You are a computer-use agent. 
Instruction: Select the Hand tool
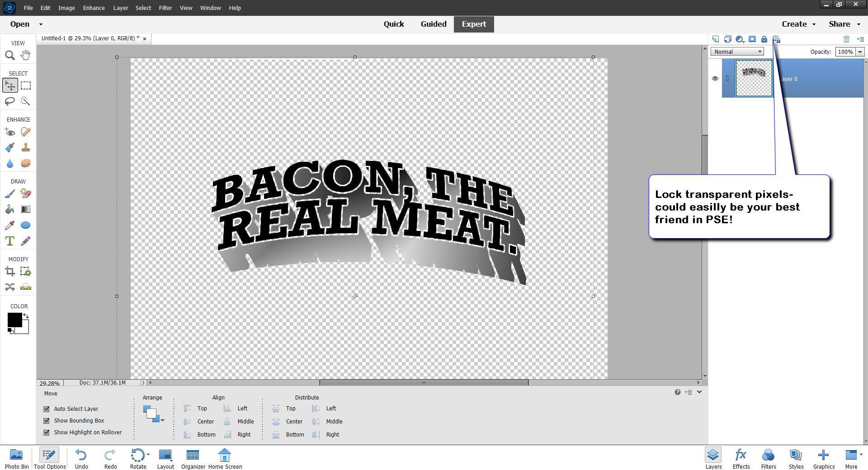click(25, 55)
